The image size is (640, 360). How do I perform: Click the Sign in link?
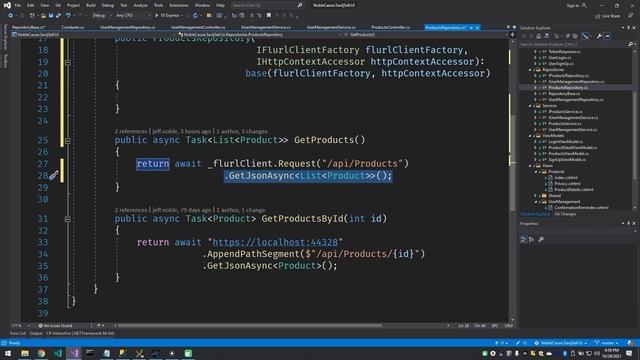tap(573, 5)
